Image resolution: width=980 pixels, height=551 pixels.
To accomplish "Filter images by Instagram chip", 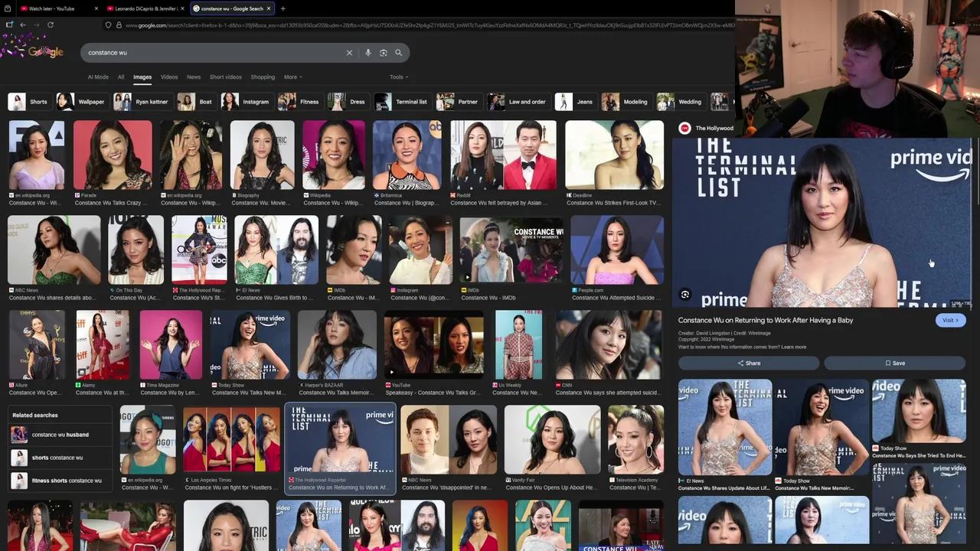I will [247, 102].
